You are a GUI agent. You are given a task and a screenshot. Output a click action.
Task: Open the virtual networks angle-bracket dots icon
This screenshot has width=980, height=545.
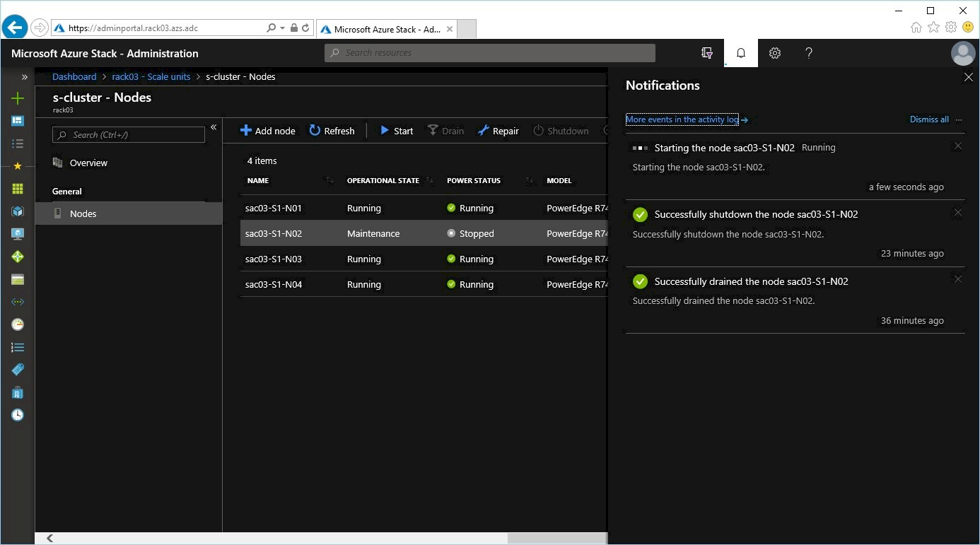click(18, 302)
